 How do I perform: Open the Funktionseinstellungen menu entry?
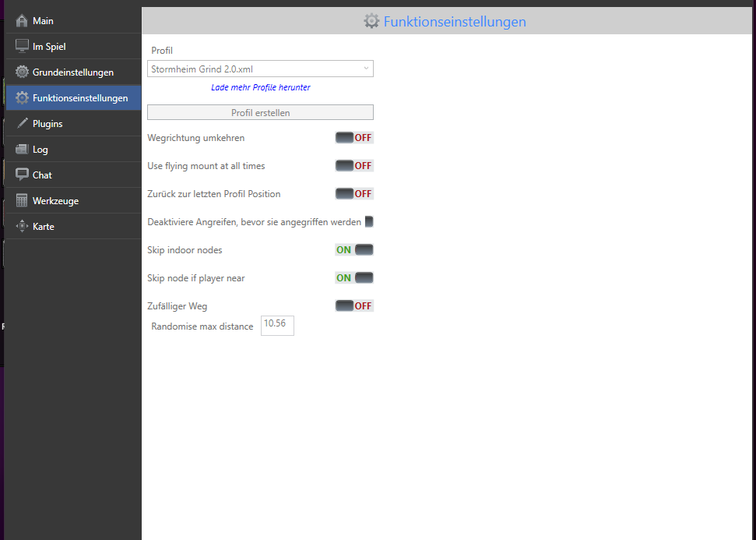click(x=79, y=98)
